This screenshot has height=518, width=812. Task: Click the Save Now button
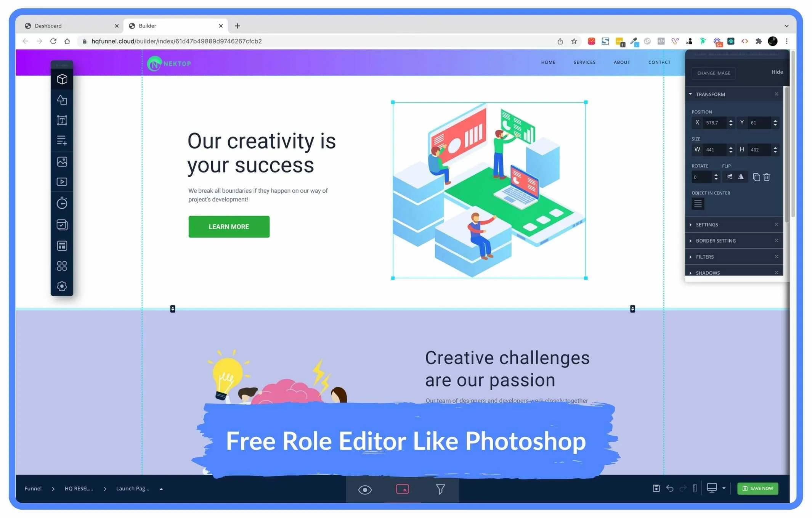(758, 488)
